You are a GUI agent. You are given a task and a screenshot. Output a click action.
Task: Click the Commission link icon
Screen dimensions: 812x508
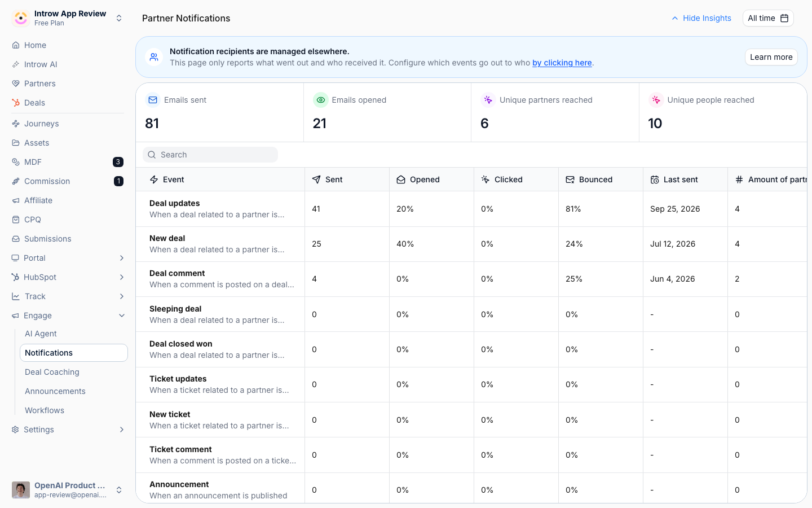point(16,181)
